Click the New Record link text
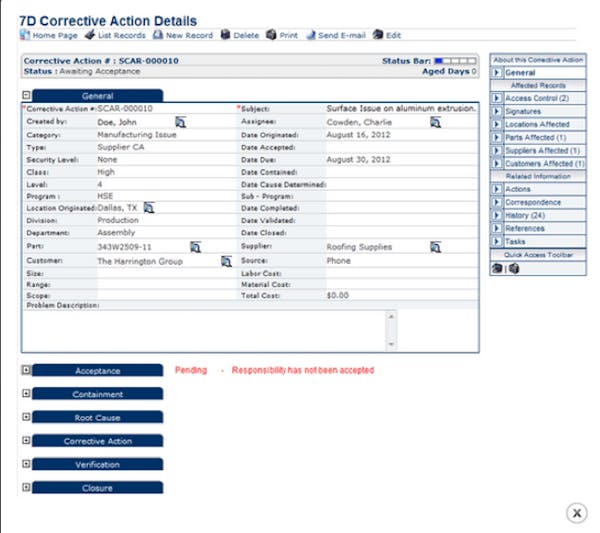Screen dimensions: 600x533 pos(189,35)
